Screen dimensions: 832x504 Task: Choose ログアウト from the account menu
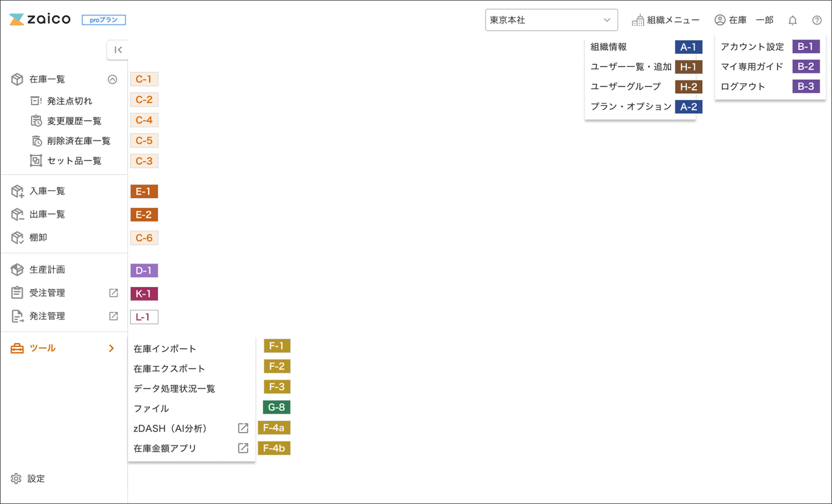coord(743,86)
